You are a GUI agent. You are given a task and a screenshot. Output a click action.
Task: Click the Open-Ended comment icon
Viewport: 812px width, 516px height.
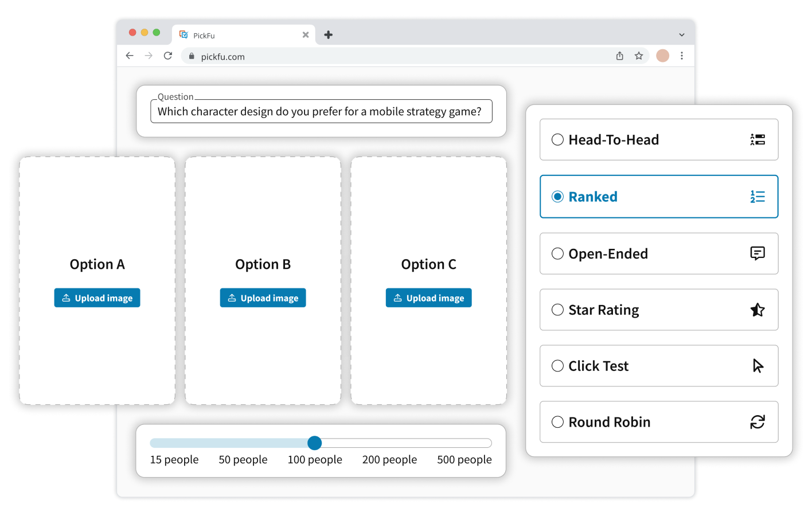pos(758,253)
